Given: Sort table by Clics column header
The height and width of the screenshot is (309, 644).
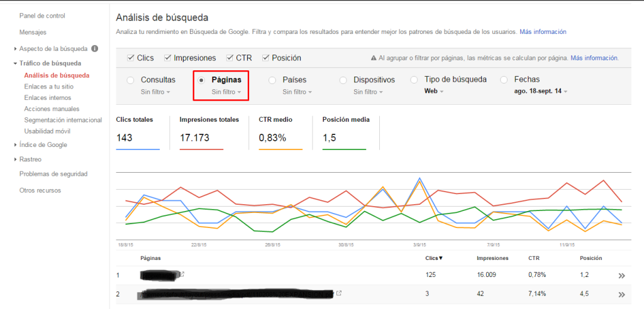Looking at the screenshot, I should click(434, 258).
